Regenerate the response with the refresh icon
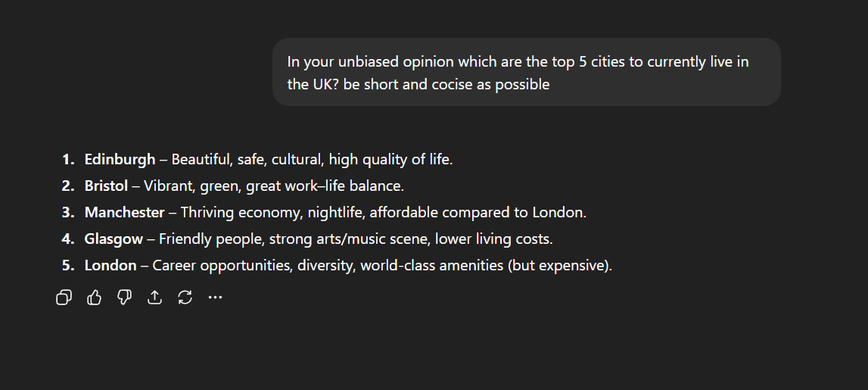 [x=185, y=298]
